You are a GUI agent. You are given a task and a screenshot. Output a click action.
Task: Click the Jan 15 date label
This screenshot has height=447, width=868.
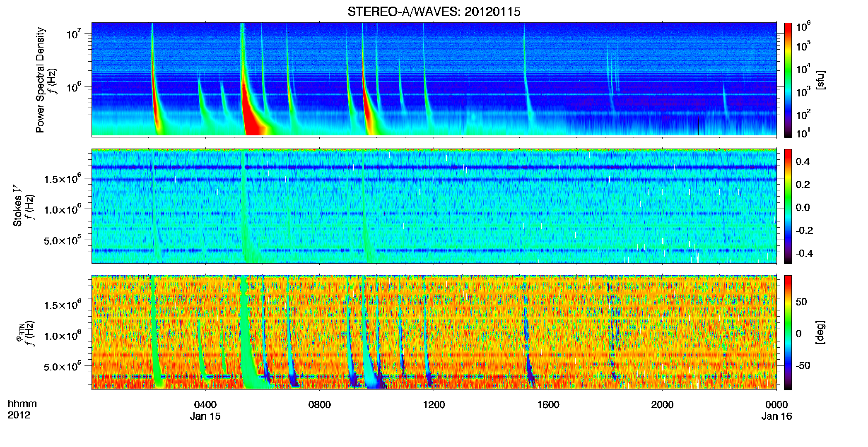coord(205,416)
